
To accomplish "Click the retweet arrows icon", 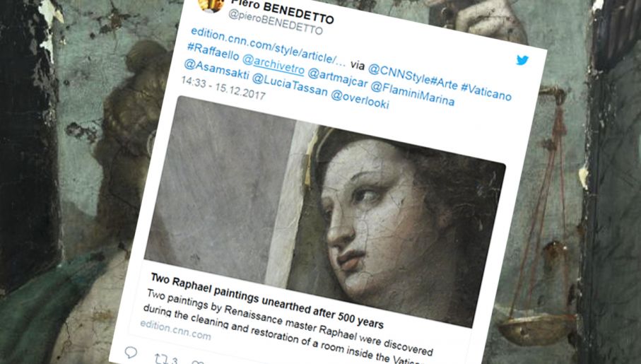I will pyautogui.click(x=161, y=359).
